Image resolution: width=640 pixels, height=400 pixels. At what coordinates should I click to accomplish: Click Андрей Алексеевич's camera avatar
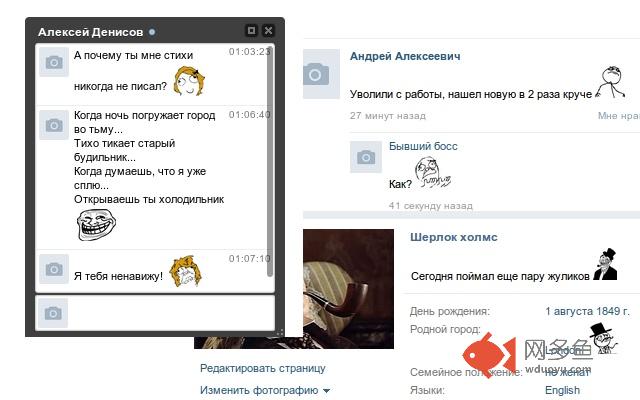pyautogui.click(x=321, y=74)
